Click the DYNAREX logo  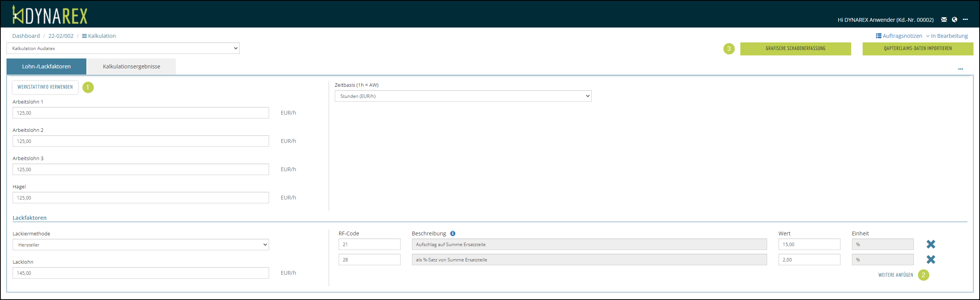[x=50, y=15]
